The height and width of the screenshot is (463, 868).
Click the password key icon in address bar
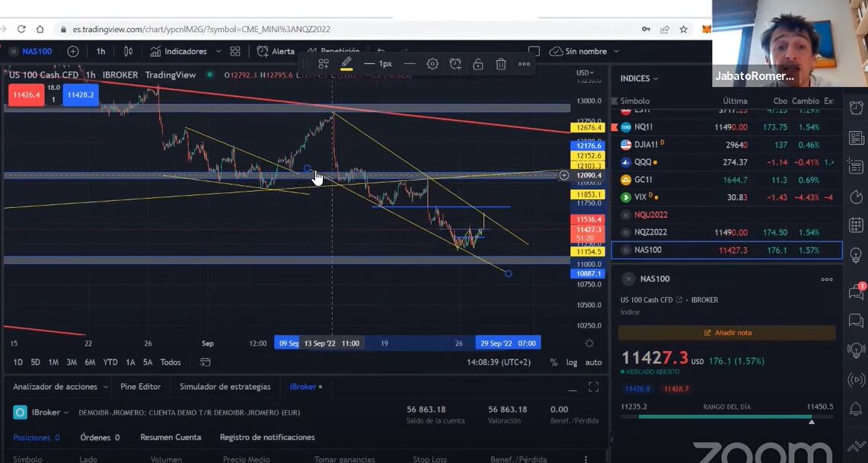tap(646, 30)
